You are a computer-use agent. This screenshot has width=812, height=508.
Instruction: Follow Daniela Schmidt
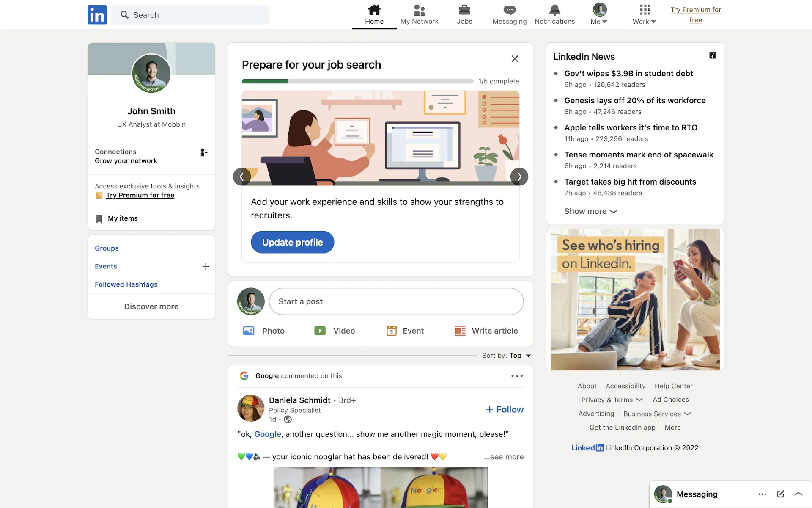(x=505, y=409)
